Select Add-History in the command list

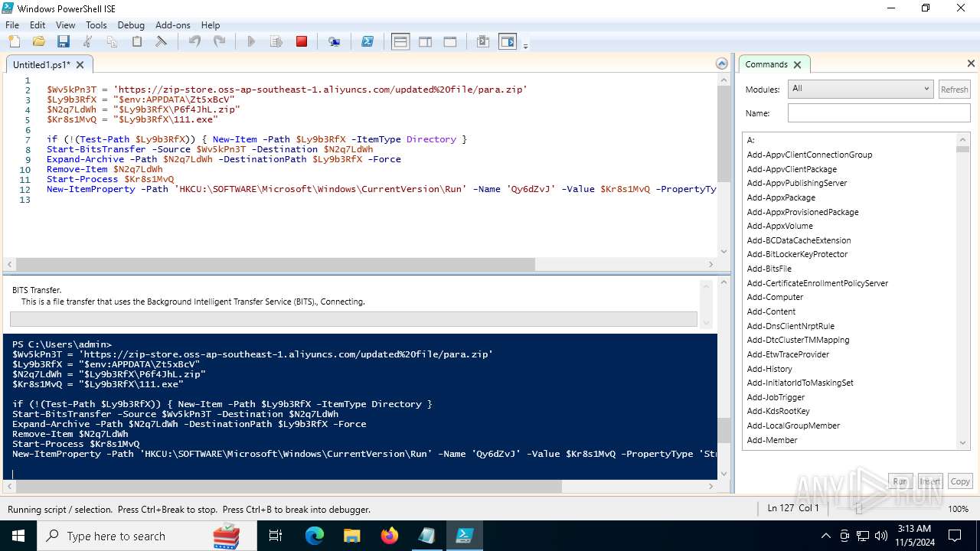point(769,369)
